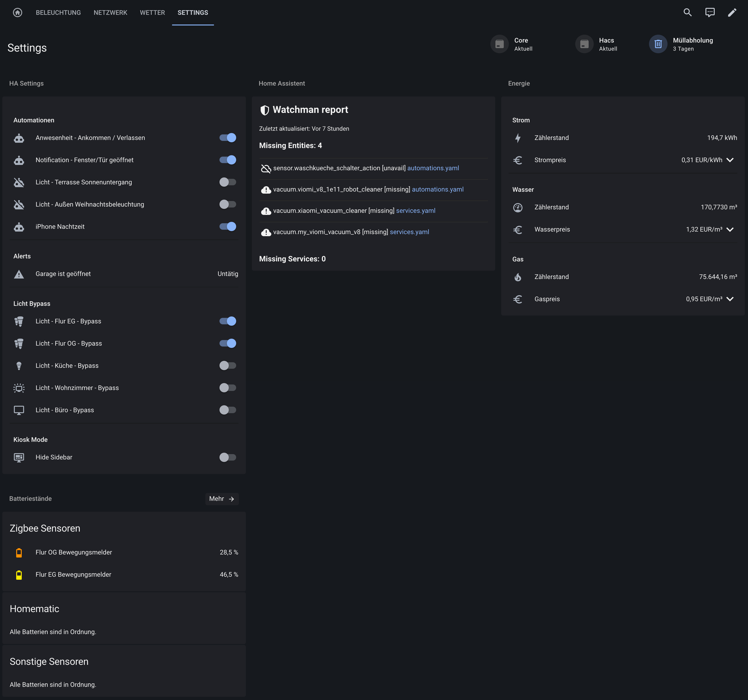Click orange battery icon of Flur OG Bewegungsmelder
The width and height of the screenshot is (748, 700).
pos(19,552)
